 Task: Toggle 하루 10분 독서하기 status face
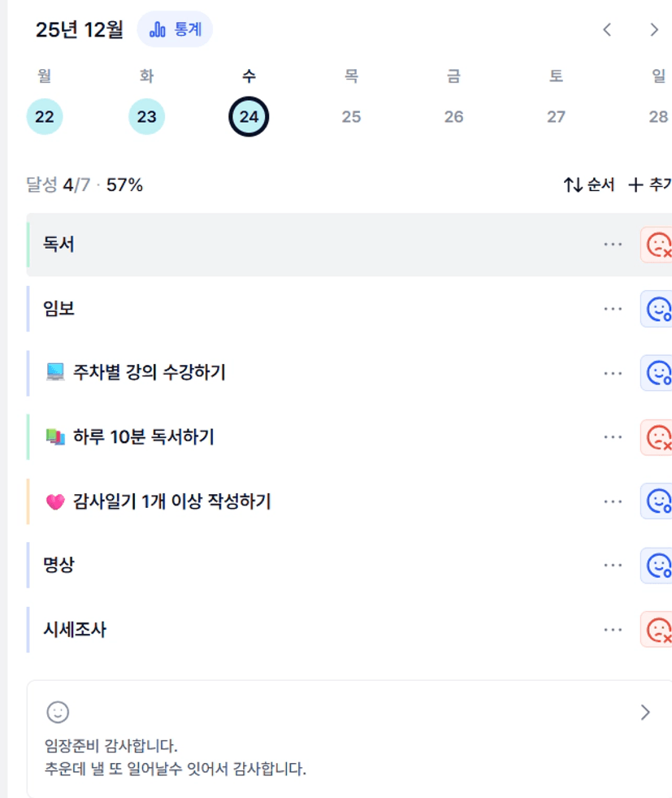click(x=657, y=437)
